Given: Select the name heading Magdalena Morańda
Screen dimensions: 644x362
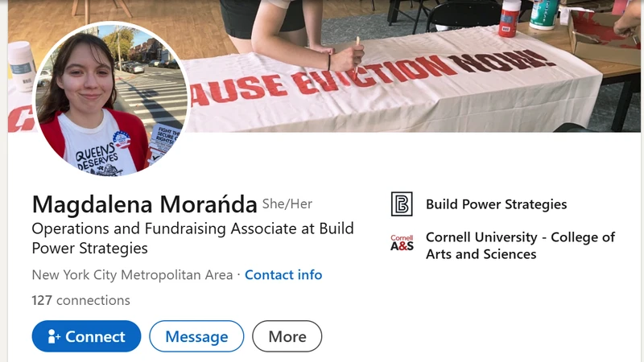Looking at the screenshot, I should click(145, 204).
